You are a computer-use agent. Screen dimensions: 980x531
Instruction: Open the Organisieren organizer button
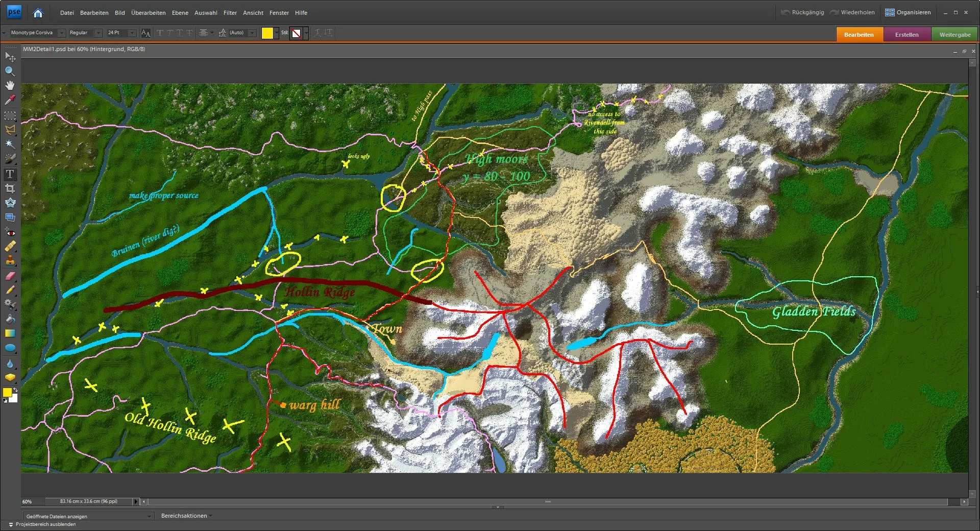(x=908, y=12)
